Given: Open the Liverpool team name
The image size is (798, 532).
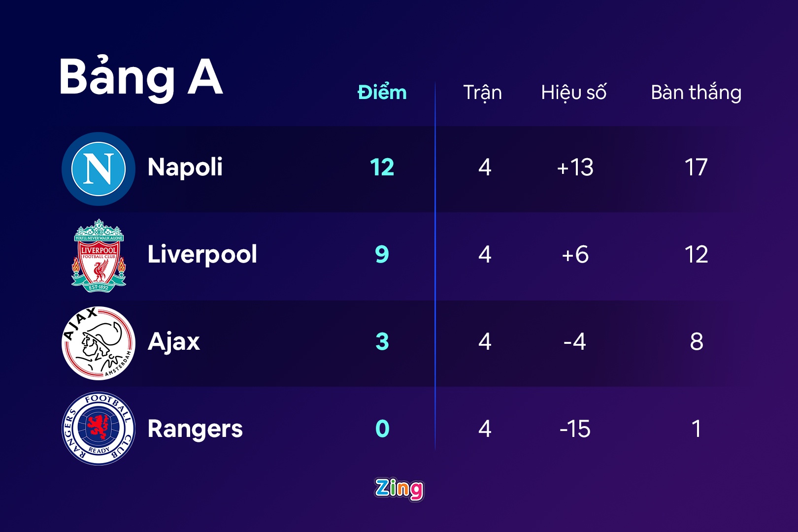Looking at the screenshot, I should tap(202, 255).
